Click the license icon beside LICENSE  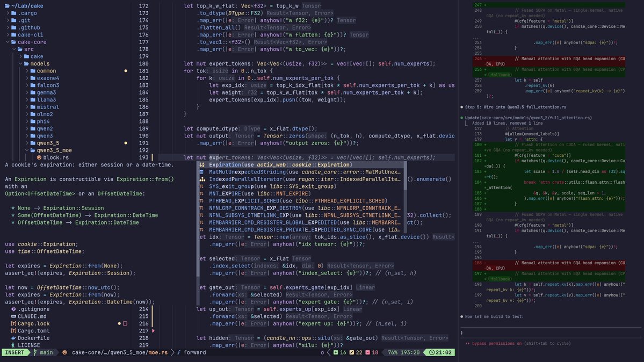point(13,345)
